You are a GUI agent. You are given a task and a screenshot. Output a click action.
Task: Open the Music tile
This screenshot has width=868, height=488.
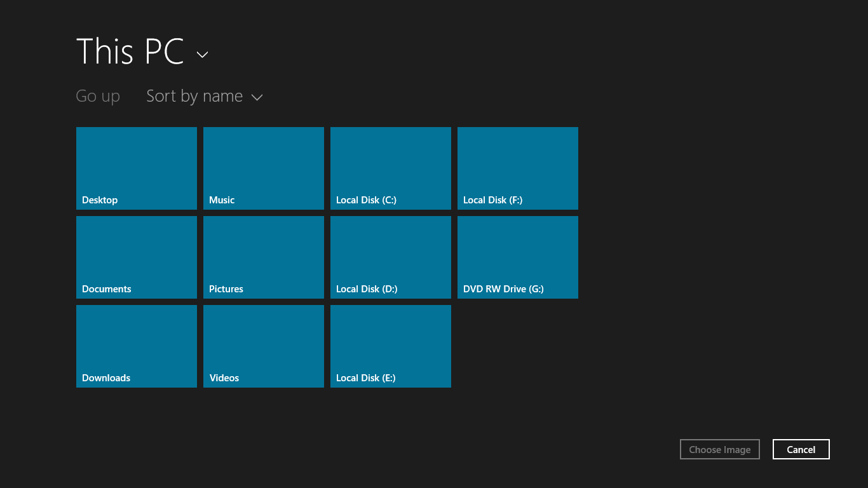263,168
